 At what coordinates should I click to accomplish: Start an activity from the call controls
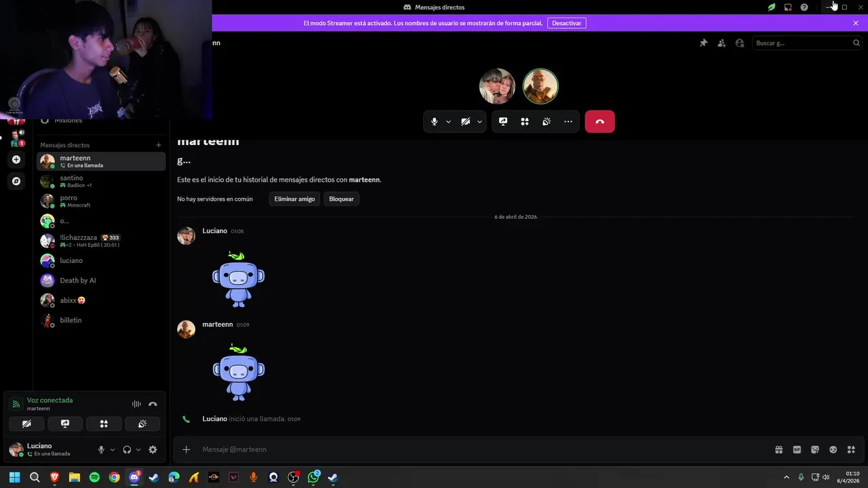pyautogui.click(x=525, y=121)
